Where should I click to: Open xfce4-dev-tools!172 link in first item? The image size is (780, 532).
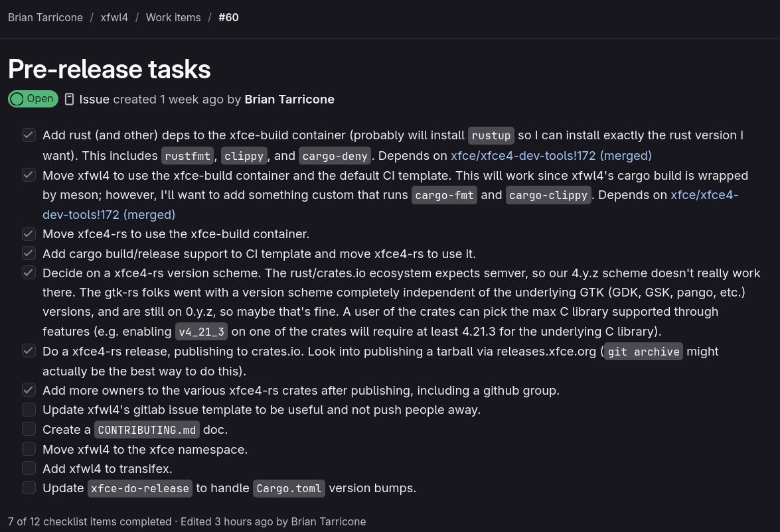coord(551,156)
